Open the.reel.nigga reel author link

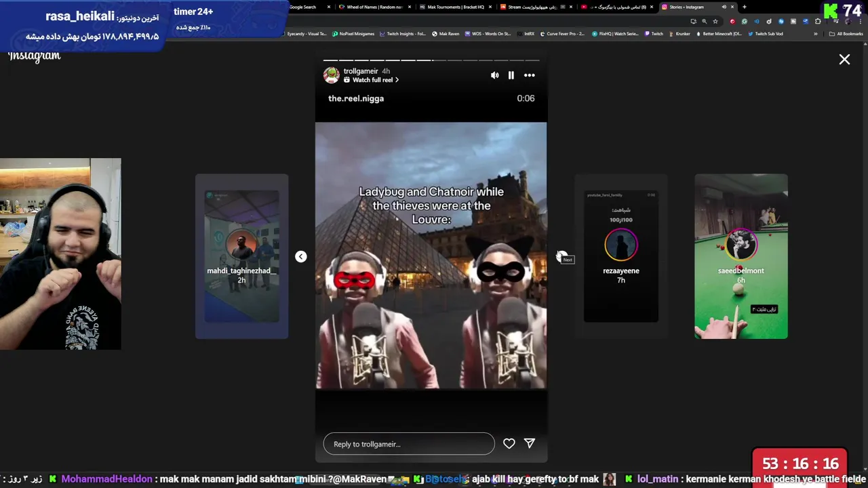(356, 98)
